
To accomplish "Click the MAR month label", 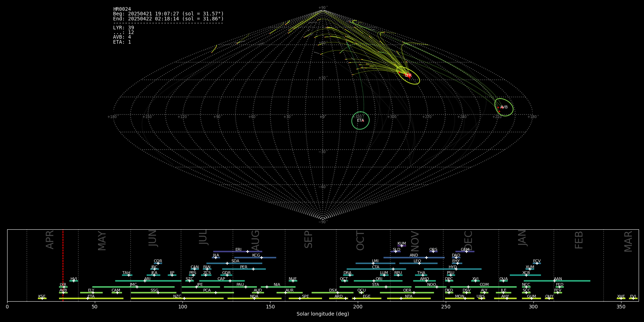I will [628, 241].
